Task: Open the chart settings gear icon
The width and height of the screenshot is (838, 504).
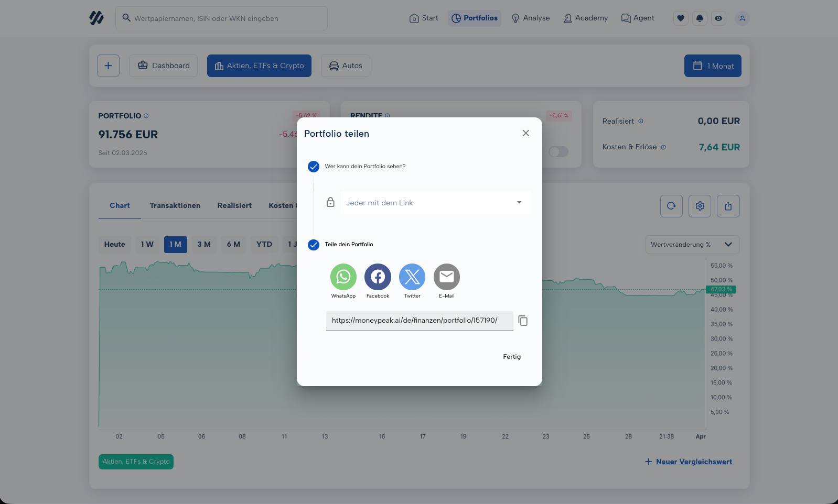Action: click(x=700, y=206)
